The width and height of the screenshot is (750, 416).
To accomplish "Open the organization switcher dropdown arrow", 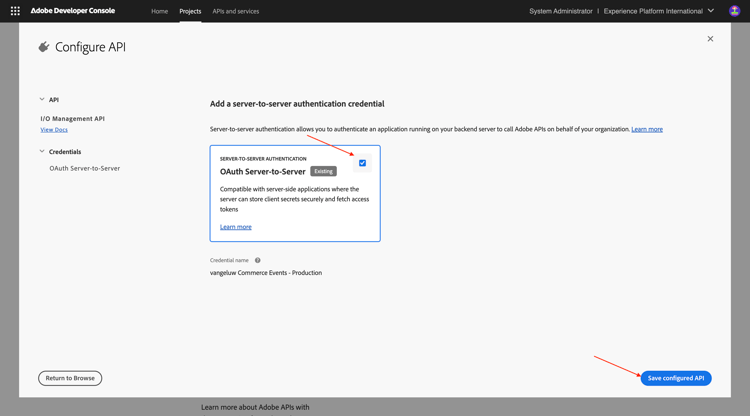I will pos(711,11).
